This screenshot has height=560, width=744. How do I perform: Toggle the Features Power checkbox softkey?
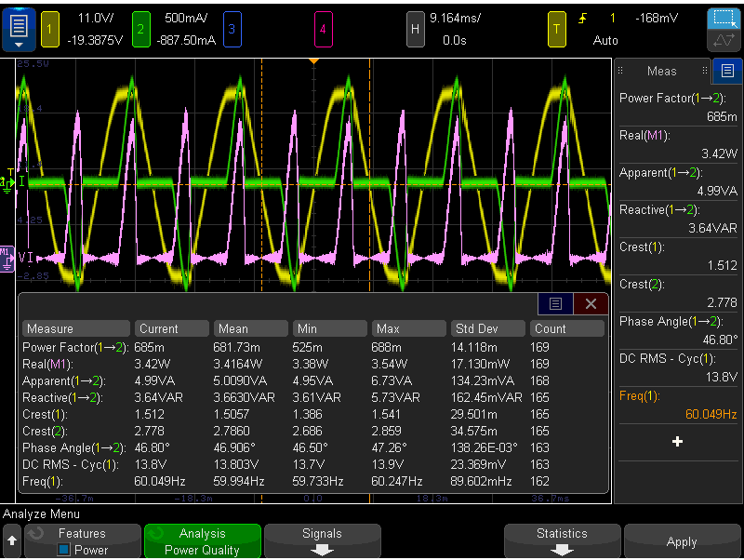(x=82, y=541)
